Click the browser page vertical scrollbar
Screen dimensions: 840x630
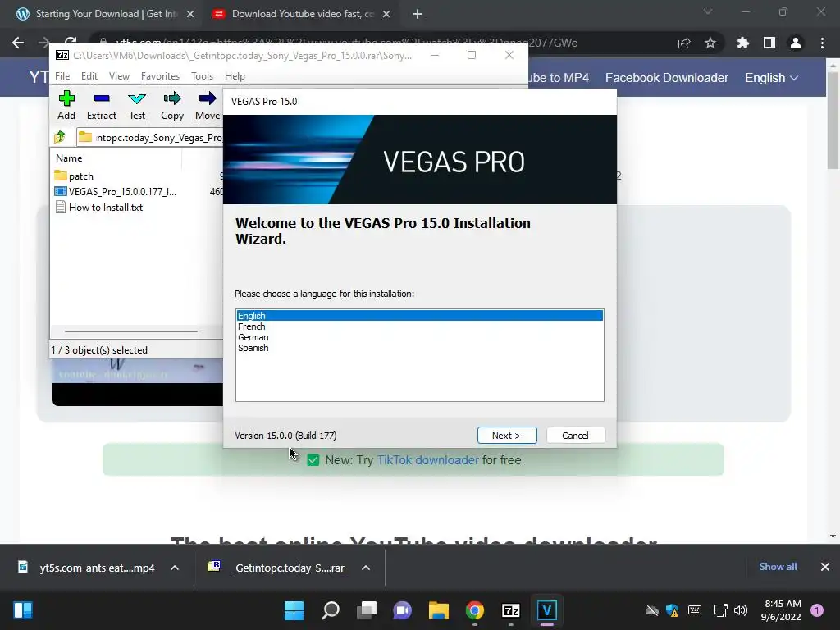[833, 121]
